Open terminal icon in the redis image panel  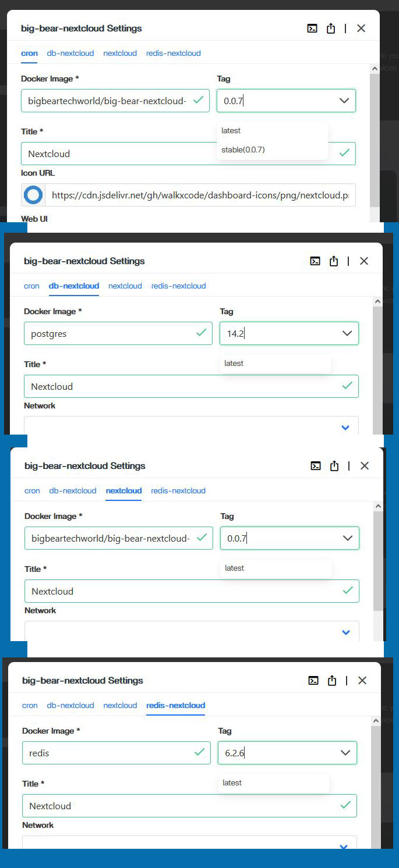313,680
